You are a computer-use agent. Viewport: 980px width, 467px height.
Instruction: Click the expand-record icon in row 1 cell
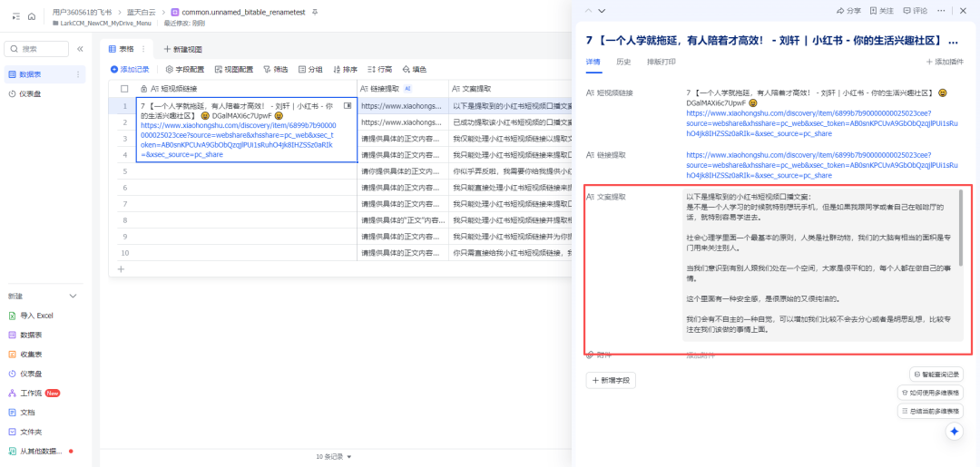pyautogui.click(x=348, y=106)
